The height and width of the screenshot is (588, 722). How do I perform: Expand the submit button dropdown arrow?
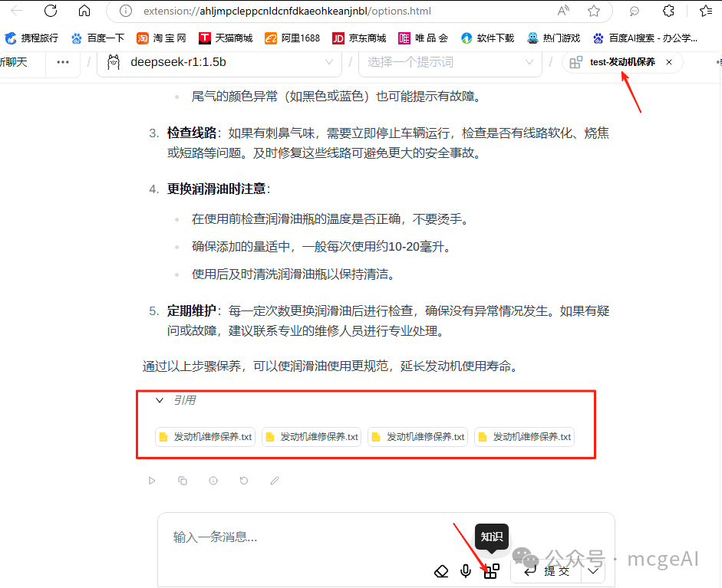click(592, 571)
